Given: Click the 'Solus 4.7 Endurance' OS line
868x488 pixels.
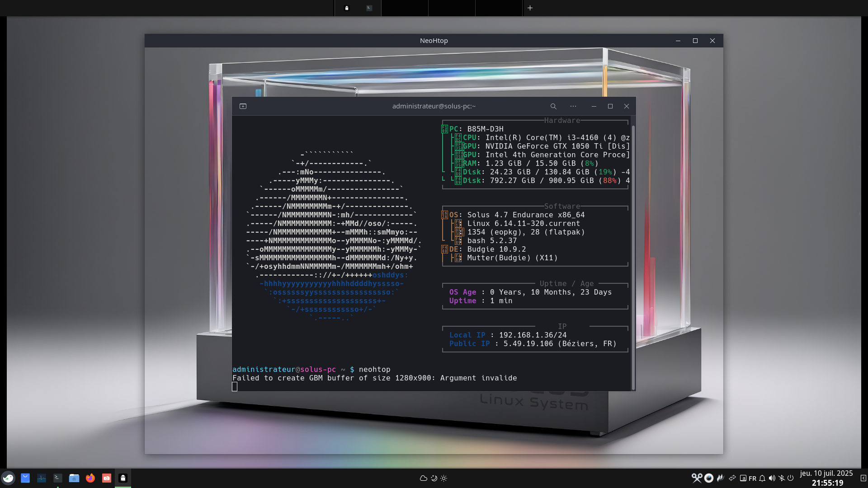Looking at the screenshot, I should coord(513,215).
